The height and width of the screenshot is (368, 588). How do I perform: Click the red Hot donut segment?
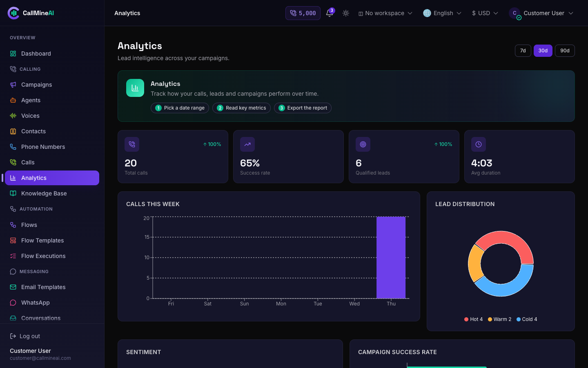(x=510, y=239)
